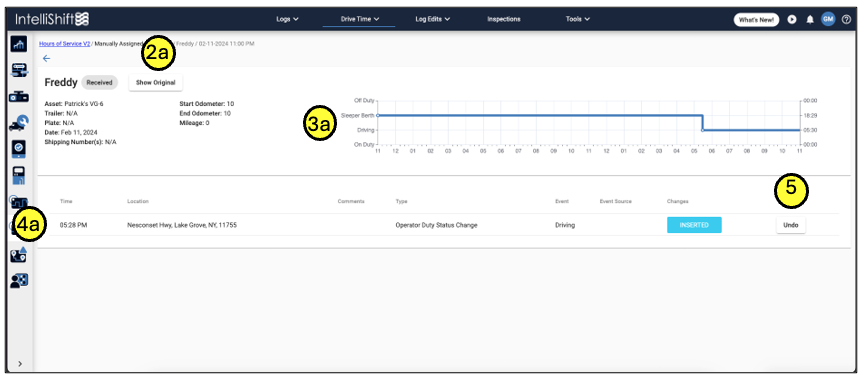This screenshot has width=863, height=382.
Task: Open the Logs dropdown menu
Action: pos(287,19)
